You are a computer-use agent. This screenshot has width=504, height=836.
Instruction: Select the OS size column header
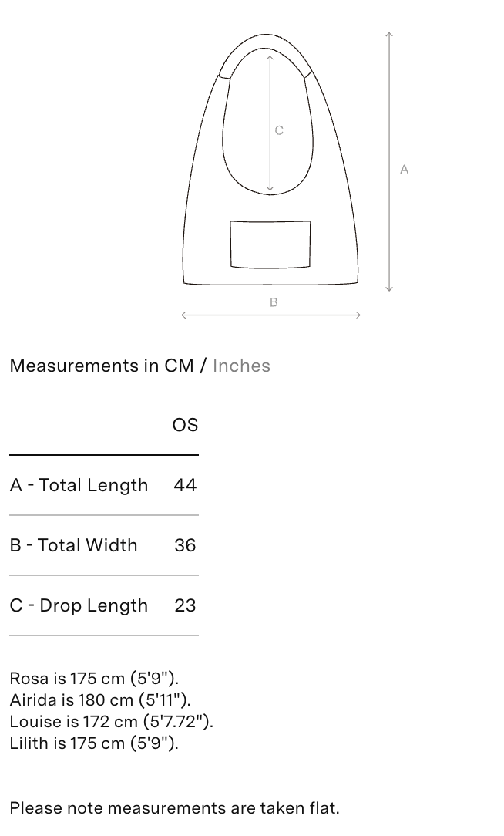[186, 425]
